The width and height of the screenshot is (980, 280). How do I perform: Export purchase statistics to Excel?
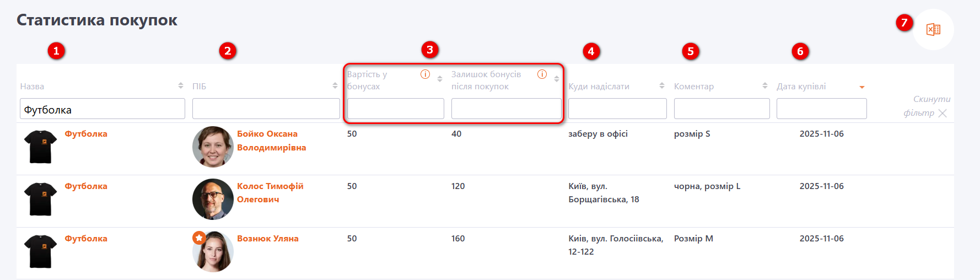(x=933, y=30)
